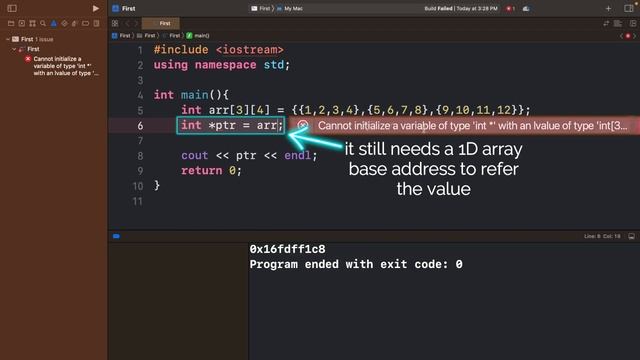Open the related items grid menu
Image resolution: width=640 pixels, height=360 pixels.
tap(115, 23)
